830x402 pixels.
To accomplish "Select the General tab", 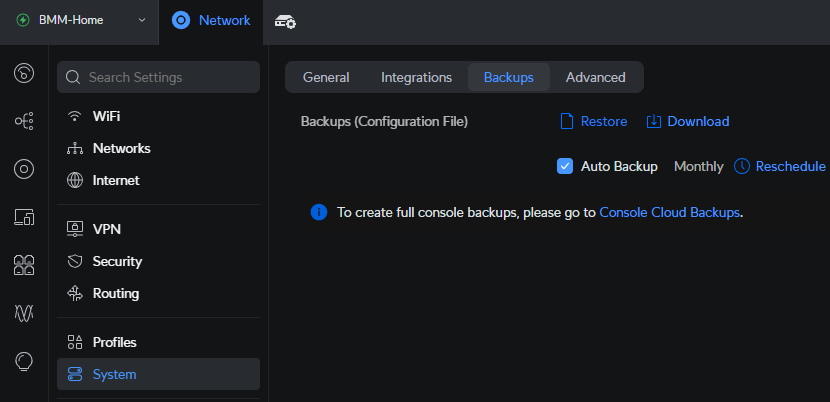I will click(x=326, y=77).
